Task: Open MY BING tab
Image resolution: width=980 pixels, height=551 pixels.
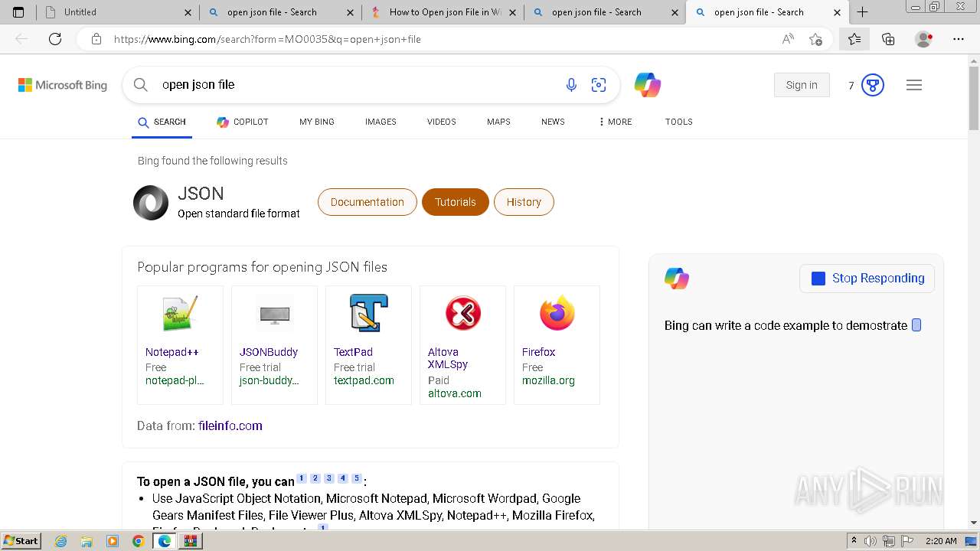Action: click(317, 122)
